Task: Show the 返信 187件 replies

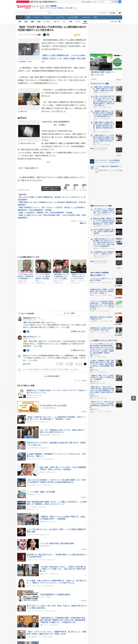Action: pyautogui.click(x=27, y=364)
